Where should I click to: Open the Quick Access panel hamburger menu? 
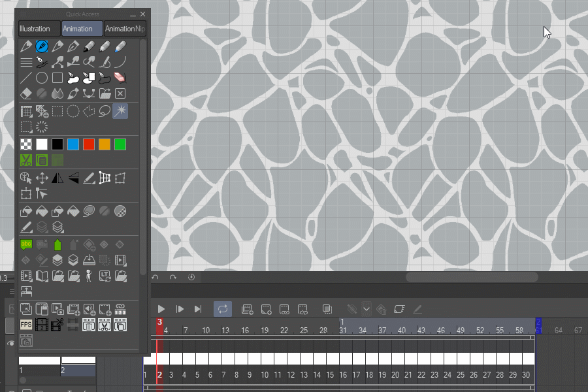(24, 14)
